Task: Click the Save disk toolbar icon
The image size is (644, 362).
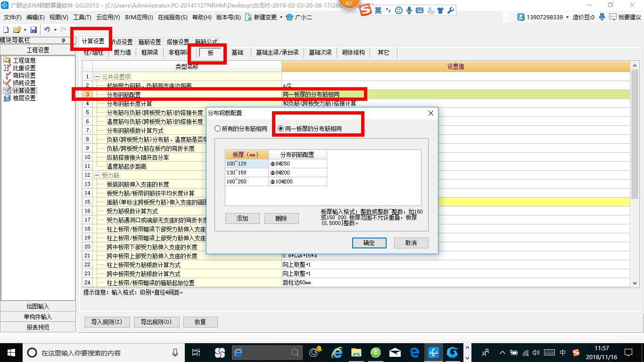Action: tap(33, 30)
